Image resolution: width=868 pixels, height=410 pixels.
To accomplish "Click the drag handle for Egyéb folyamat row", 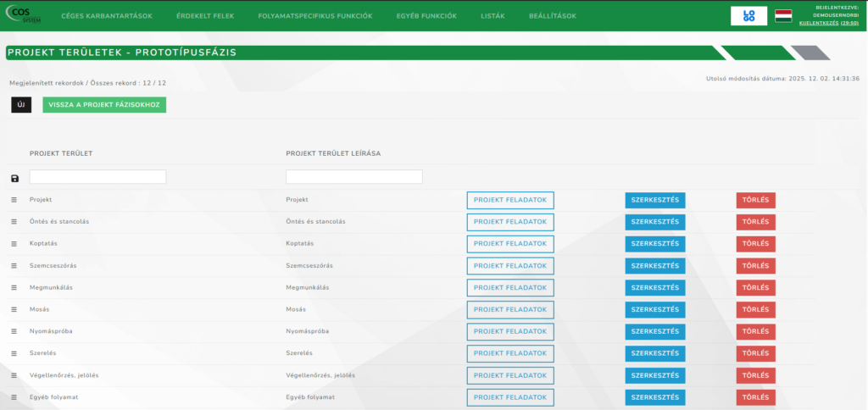I will [14, 397].
